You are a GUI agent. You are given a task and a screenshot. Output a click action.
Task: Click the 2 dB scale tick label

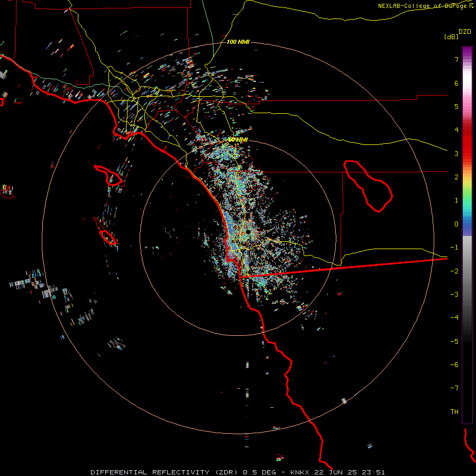pos(456,177)
